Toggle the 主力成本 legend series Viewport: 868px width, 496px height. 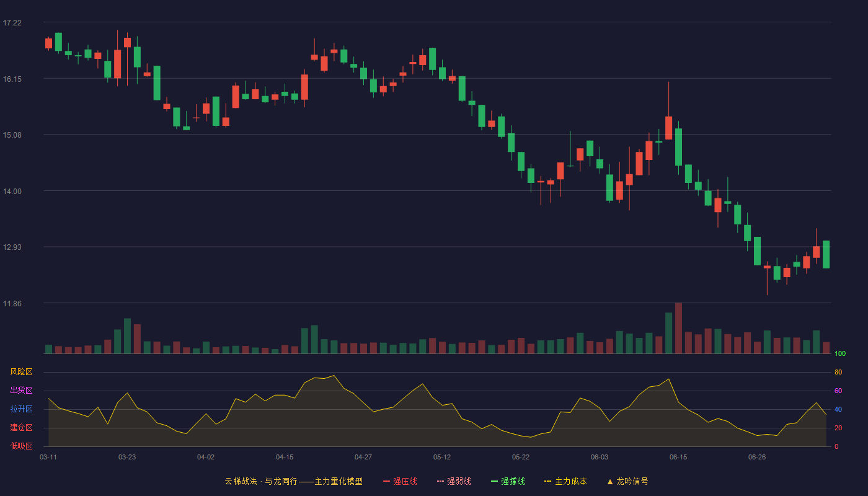565,481
